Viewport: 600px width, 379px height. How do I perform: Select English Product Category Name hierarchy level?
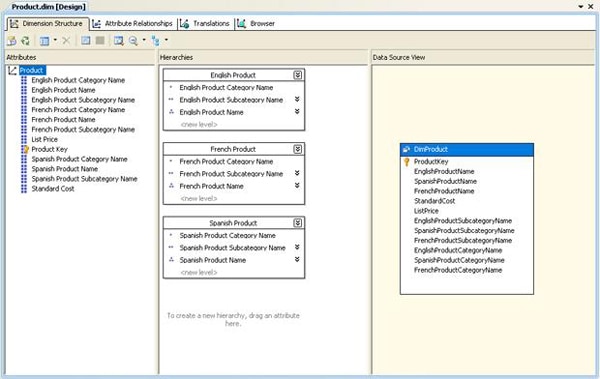(226, 88)
